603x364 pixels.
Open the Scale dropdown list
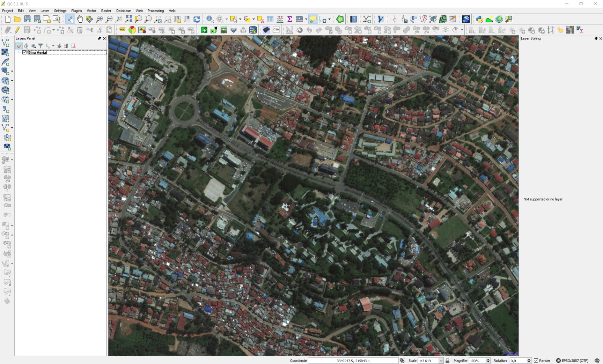tap(441, 361)
